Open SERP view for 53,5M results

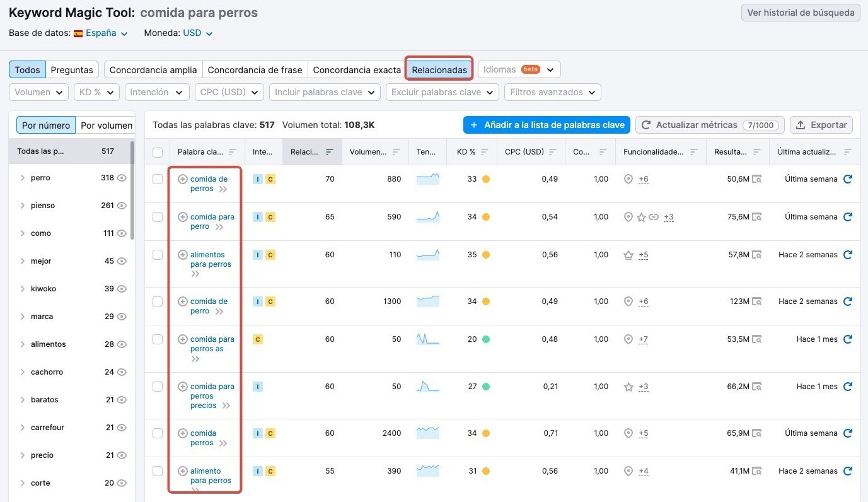click(x=756, y=339)
